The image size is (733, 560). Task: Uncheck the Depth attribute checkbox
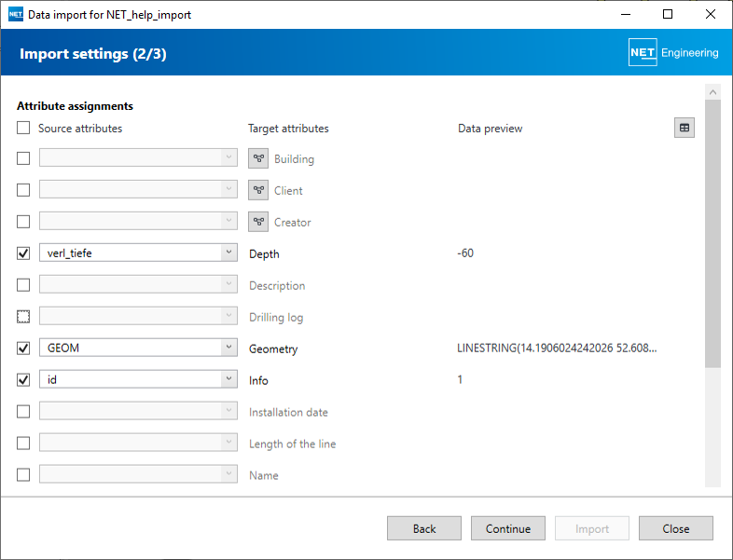click(23, 253)
